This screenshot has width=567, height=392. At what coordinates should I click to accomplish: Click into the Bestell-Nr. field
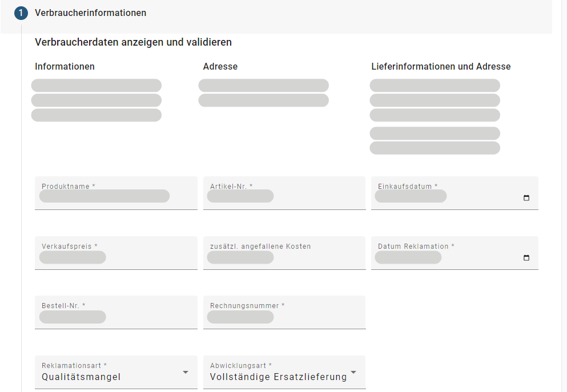tap(116, 317)
